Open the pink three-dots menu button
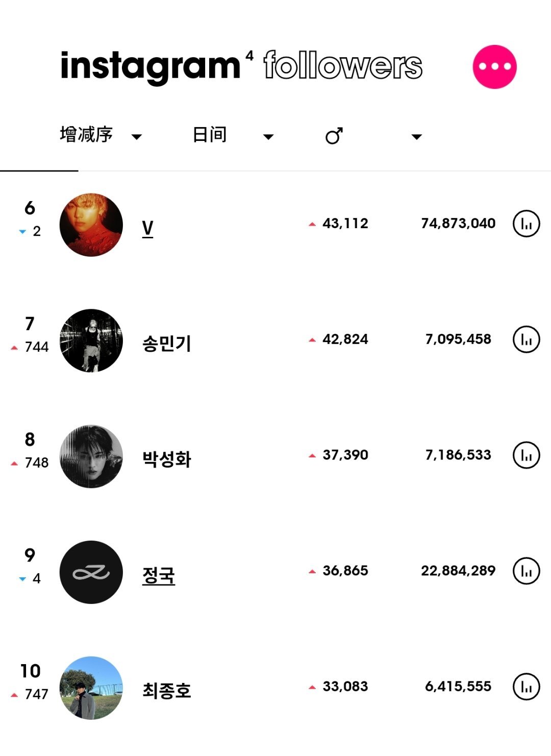Screen dimensions: 551x756 click(x=494, y=67)
